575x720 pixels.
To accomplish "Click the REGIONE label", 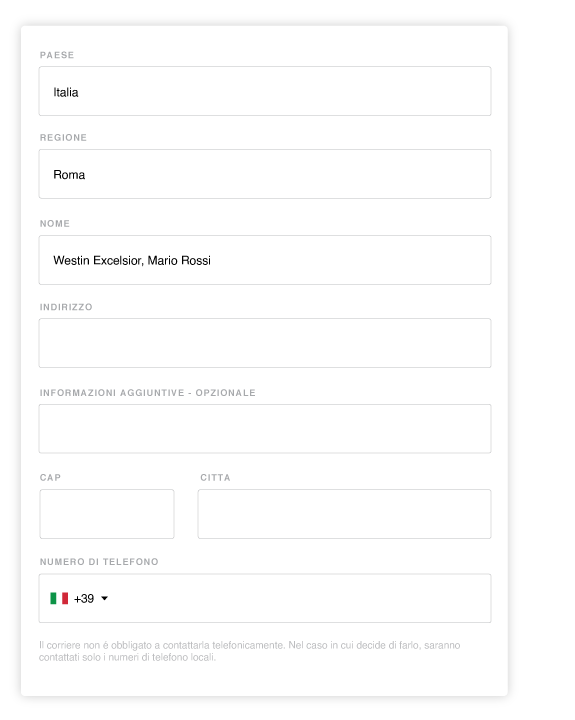I will (63, 138).
